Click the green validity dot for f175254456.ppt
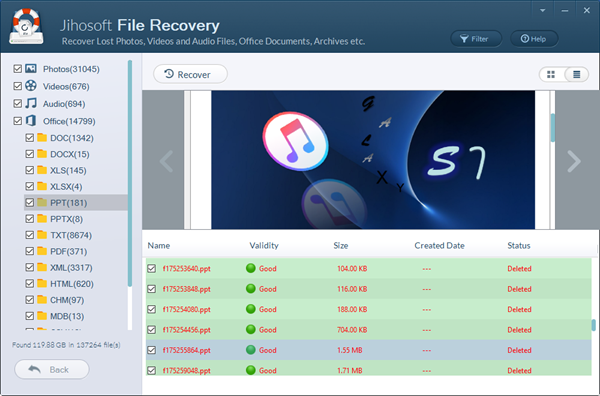 pyautogui.click(x=251, y=329)
